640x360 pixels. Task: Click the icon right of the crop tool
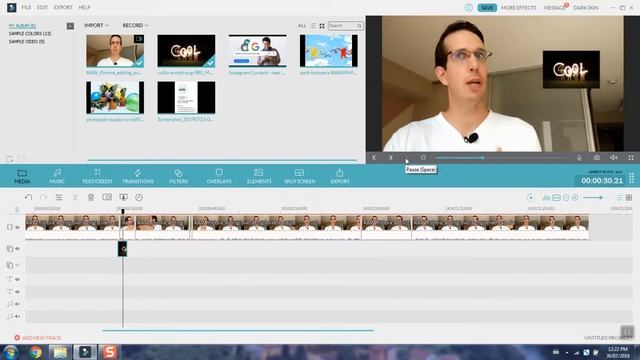tap(124, 198)
